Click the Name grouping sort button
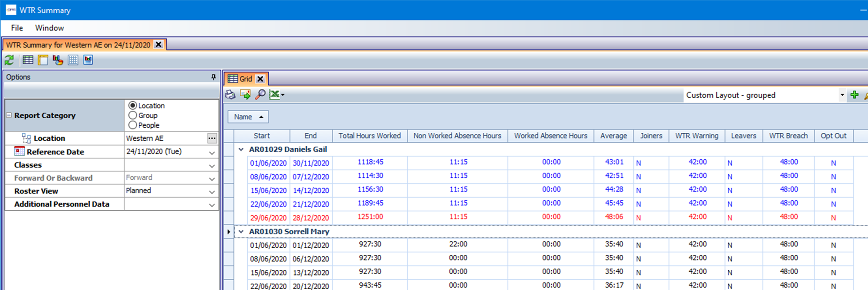The width and height of the screenshot is (868, 290). pyautogui.click(x=248, y=117)
